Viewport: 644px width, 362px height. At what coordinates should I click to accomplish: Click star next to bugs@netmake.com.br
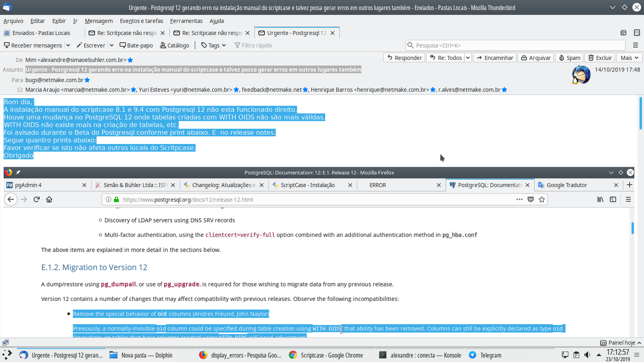tap(87, 80)
